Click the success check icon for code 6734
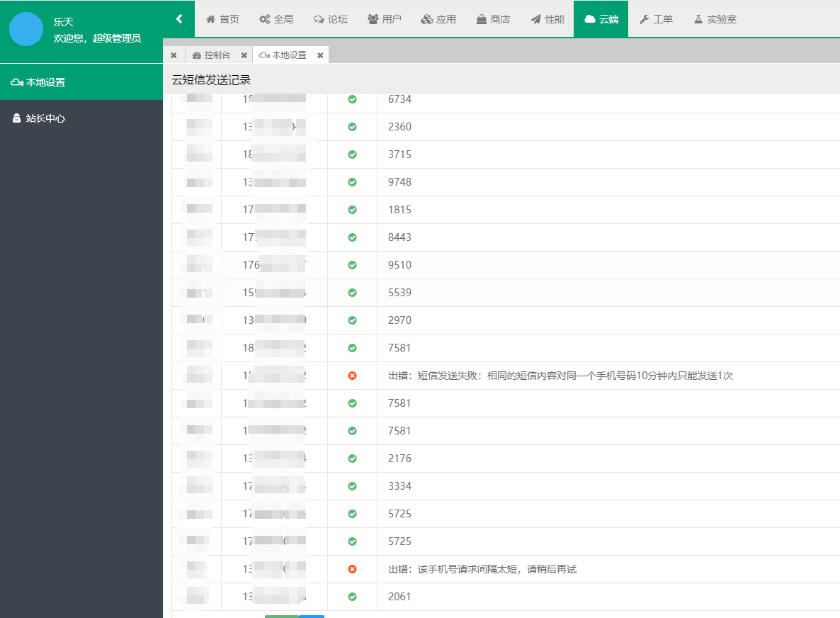This screenshot has height=618, width=840. pos(352,99)
